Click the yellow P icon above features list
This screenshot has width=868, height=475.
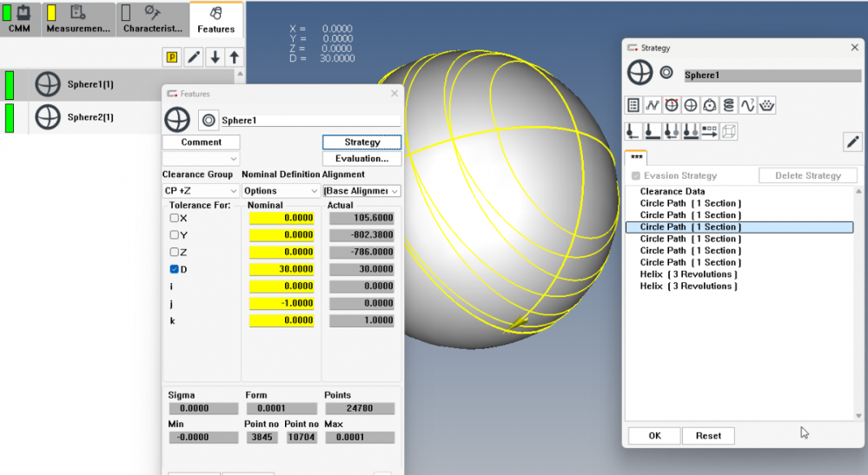click(172, 57)
